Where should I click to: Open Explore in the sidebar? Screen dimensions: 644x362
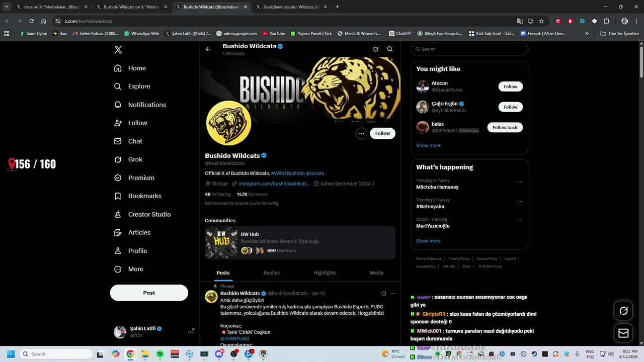[132, 86]
